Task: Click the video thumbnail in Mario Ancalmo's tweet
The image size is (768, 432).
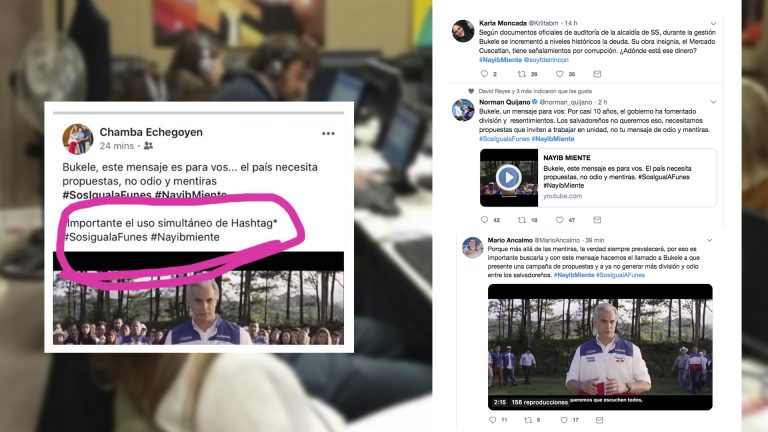Action: pos(600,347)
